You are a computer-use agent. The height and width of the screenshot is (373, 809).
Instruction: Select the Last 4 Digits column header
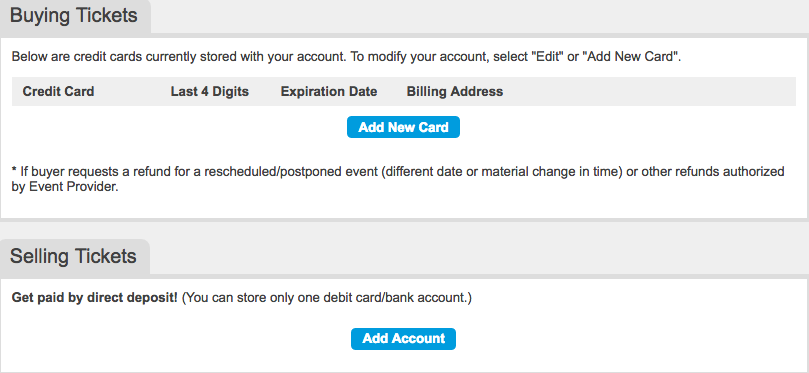(x=209, y=92)
